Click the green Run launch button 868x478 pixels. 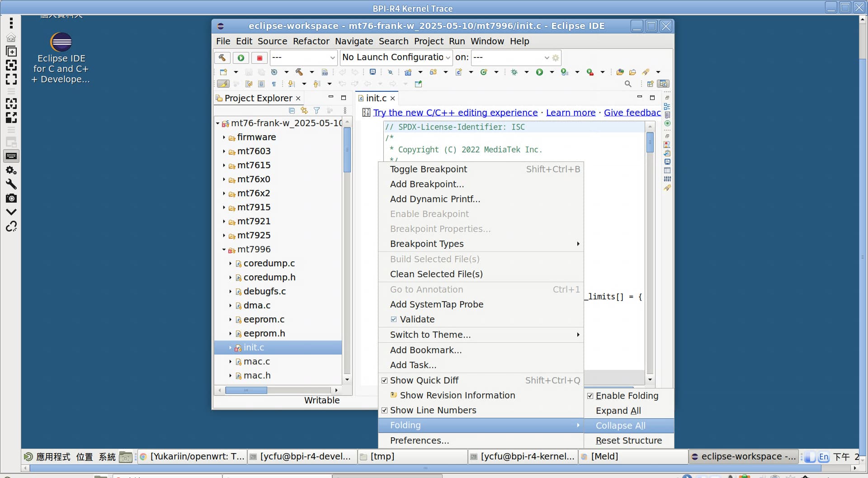[x=241, y=58]
